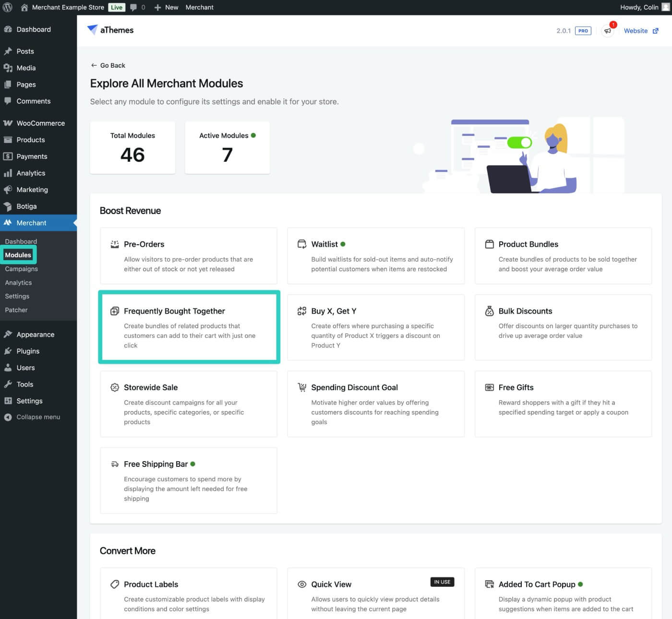
Task: Click the Live status badge
Action: (117, 7)
